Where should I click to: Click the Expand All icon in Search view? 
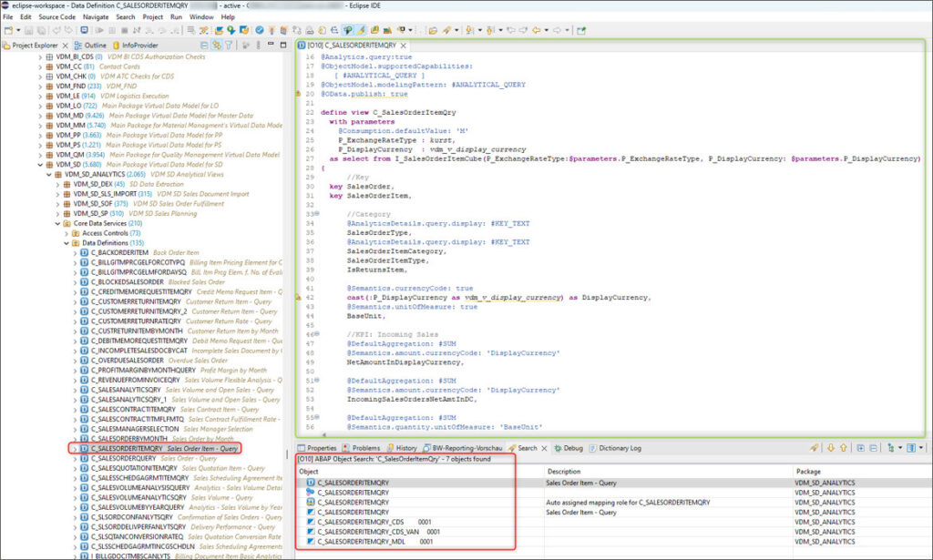tap(861, 446)
